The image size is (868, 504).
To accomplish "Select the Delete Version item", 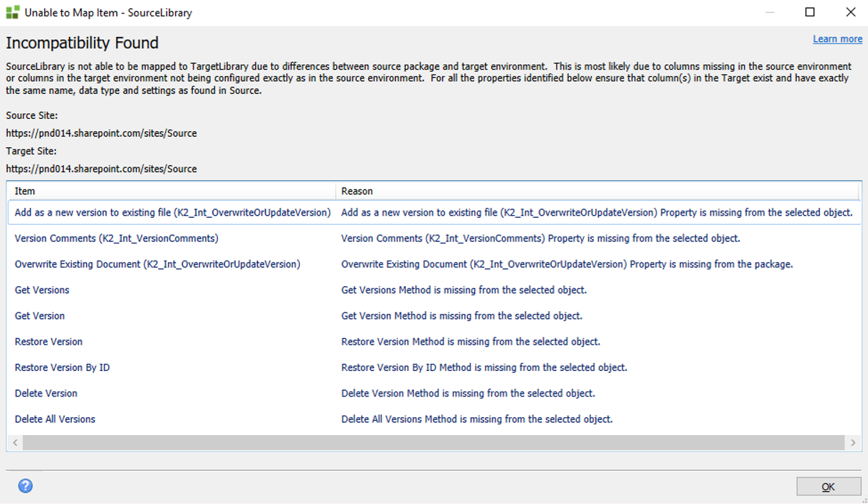I will tap(46, 393).
